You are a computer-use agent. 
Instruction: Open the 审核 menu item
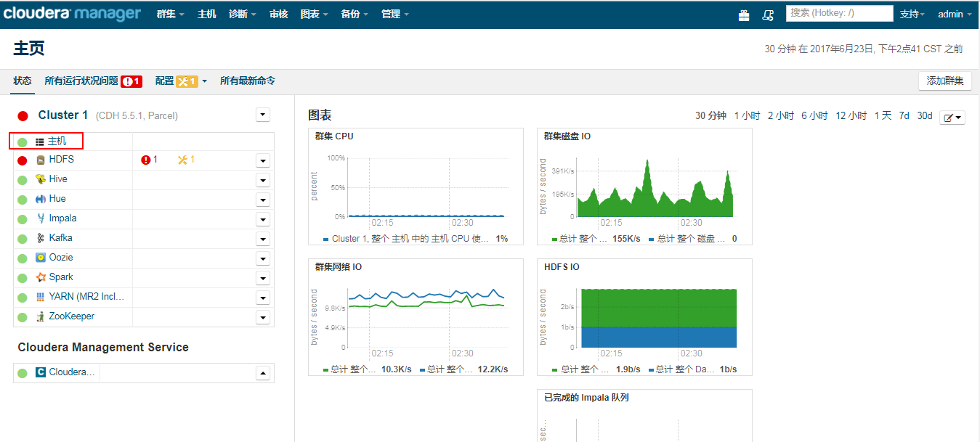(x=278, y=15)
